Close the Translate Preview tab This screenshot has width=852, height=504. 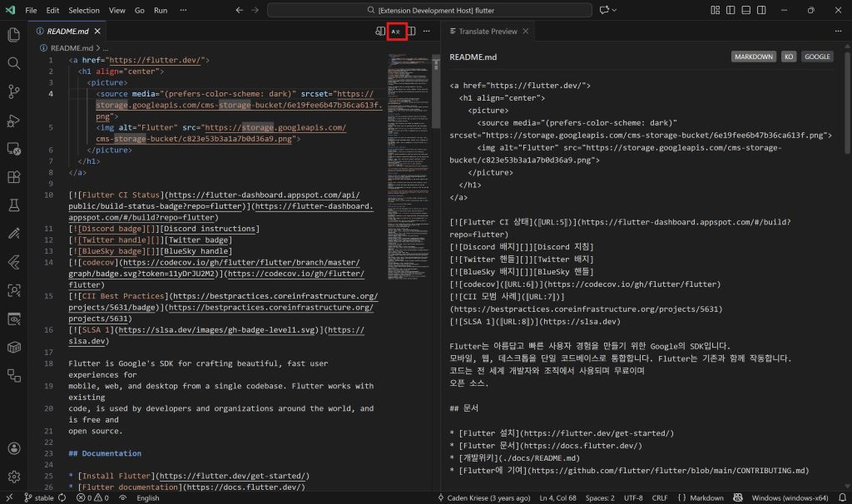[x=526, y=32]
